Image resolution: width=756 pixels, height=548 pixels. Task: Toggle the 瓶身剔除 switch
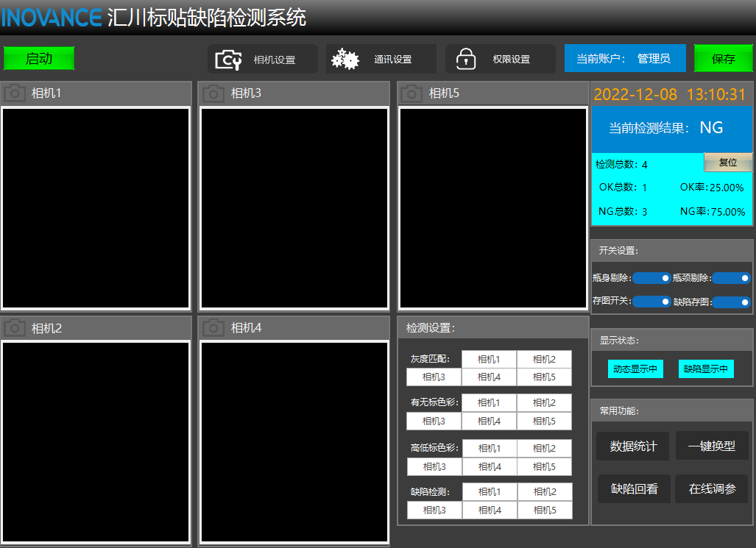(651, 278)
